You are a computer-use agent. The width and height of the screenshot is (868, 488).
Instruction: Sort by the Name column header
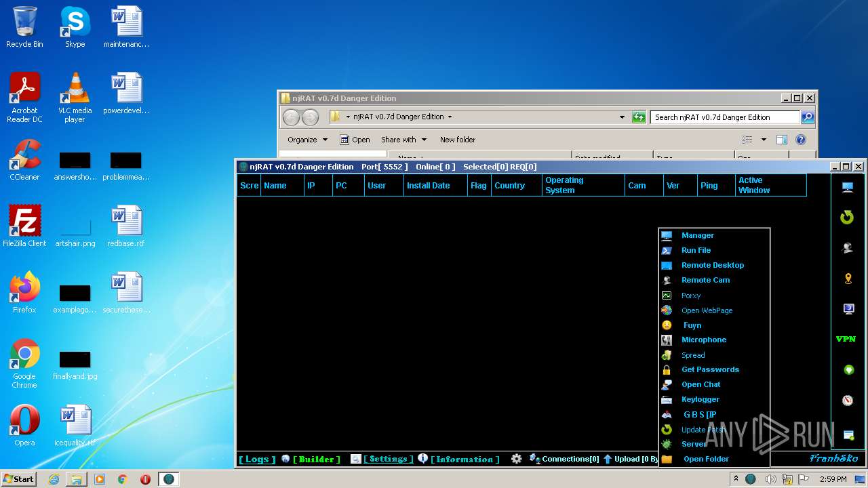pos(281,185)
